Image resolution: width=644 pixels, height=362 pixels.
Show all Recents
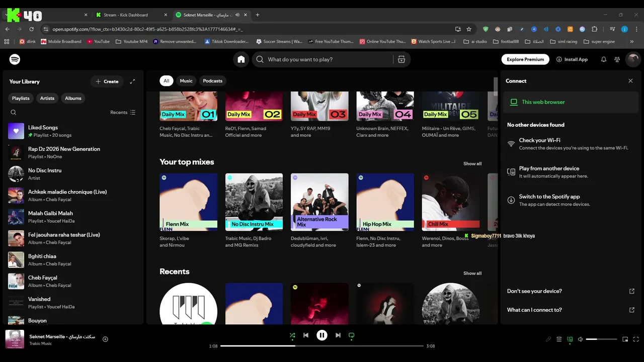tap(472, 274)
